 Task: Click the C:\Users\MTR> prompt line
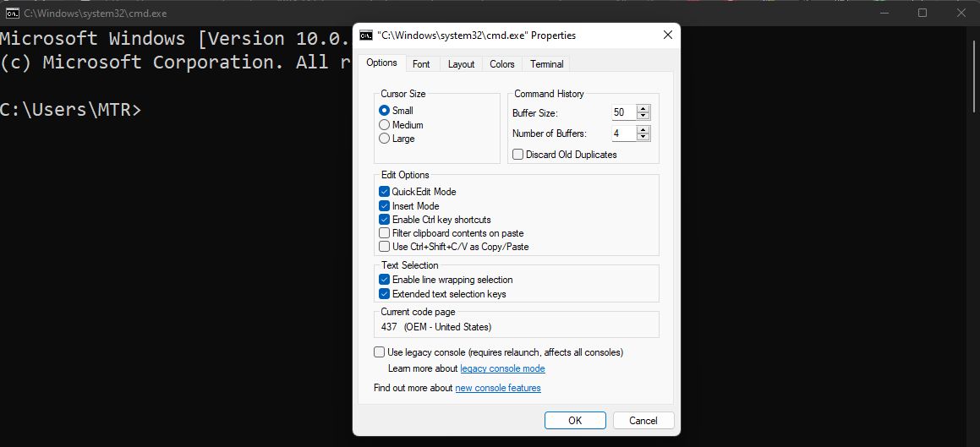pos(71,109)
